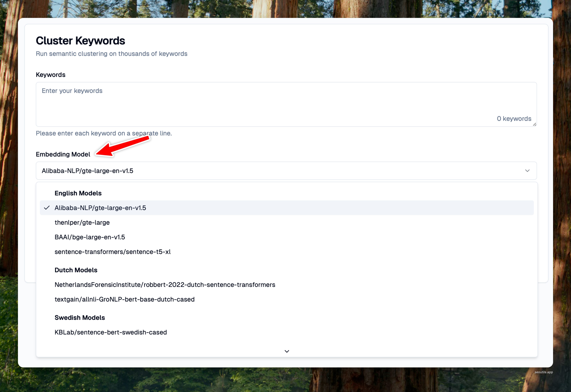Screen dimensions: 571x392
Task: Click the scroll-down arrow at the list bottom
Action: coord(287,351)
